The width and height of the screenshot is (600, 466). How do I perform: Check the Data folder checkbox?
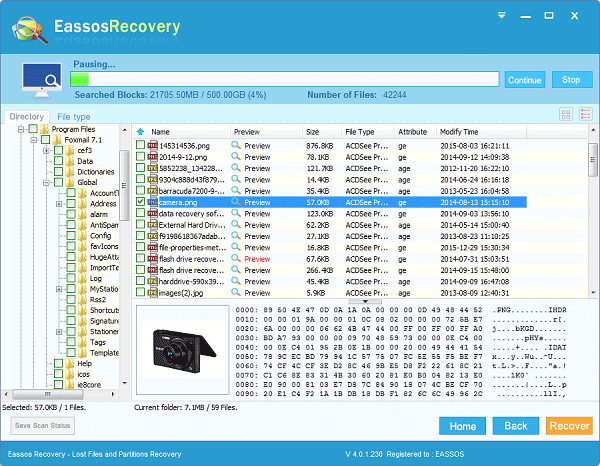(58, 161)
